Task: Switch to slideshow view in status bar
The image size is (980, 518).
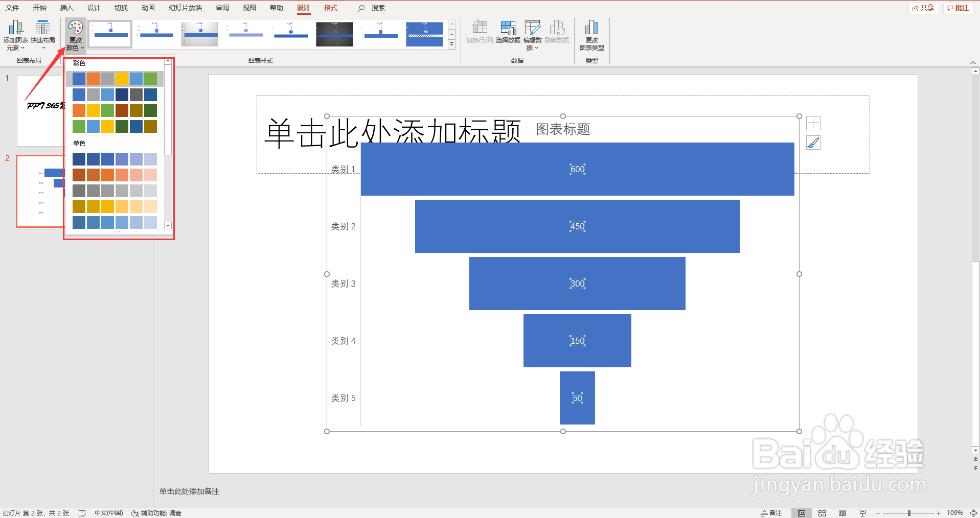Action: (862, 512)
